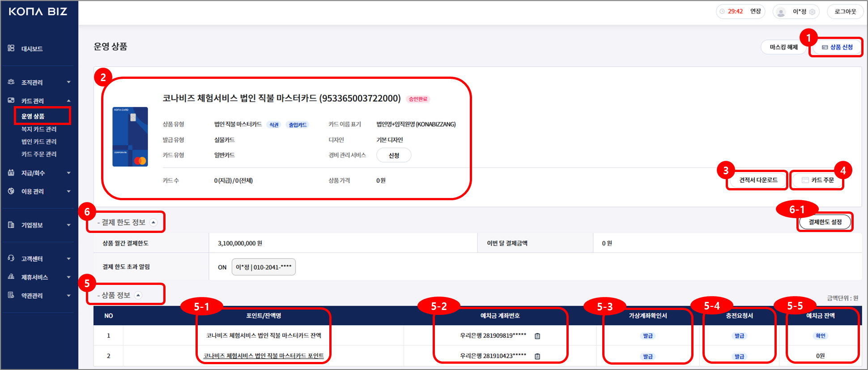Screen dimensions: 868x370
Task: Click the KONA BIZ logo
Action: [38, 12]
